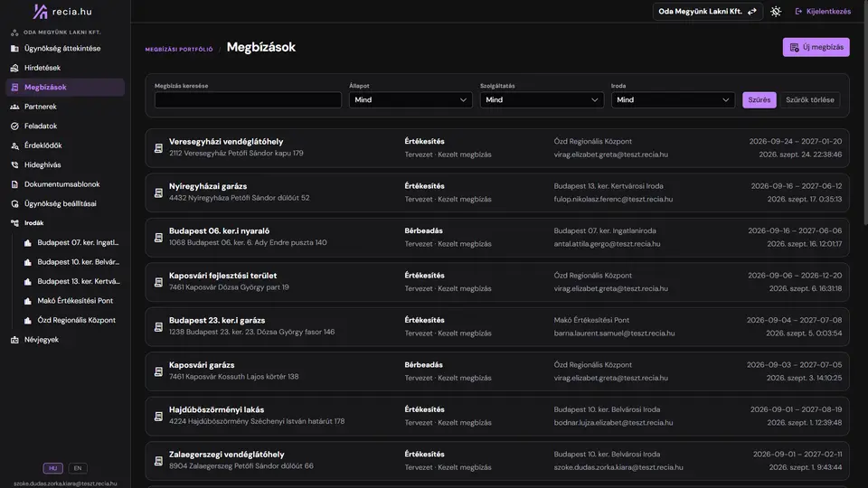
Task: Open the Oda Megyünk Lakni Kft. company switcher
Action: pyautogui.click(x=707, y=12)
